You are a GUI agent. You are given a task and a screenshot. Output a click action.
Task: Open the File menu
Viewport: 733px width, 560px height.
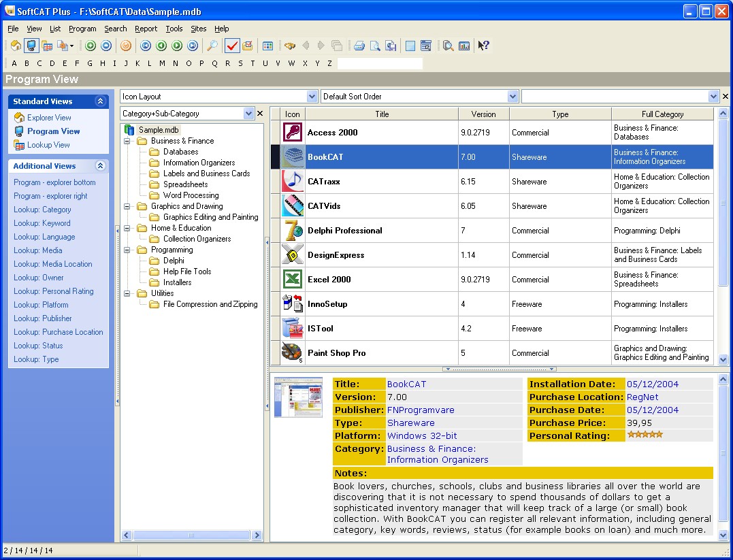(13, 29)
